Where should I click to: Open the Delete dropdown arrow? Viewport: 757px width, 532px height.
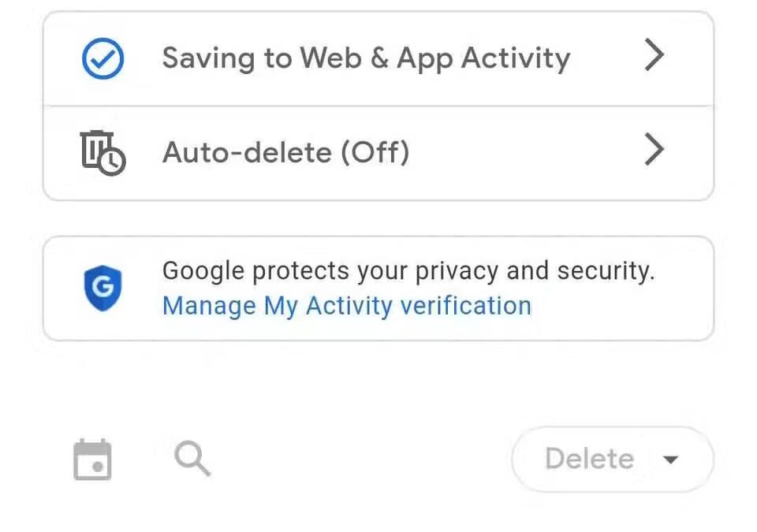[x=671, y=459]
